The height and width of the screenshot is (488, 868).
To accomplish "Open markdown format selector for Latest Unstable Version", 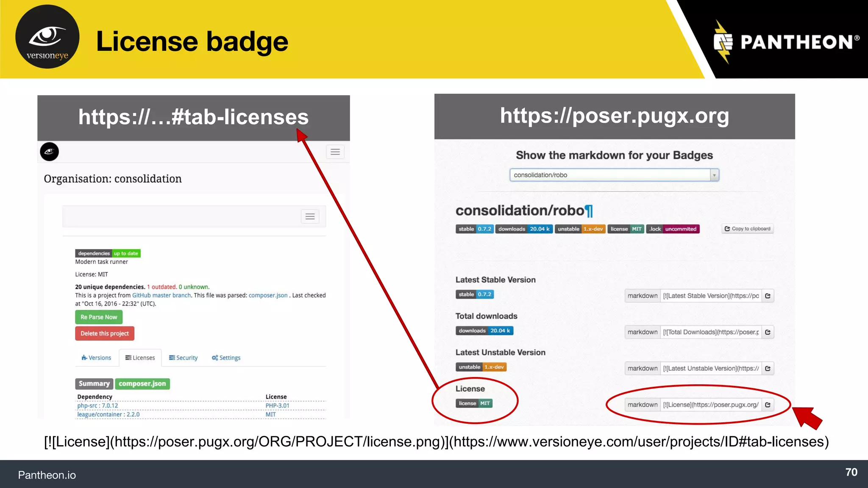I will coord(643,369).
